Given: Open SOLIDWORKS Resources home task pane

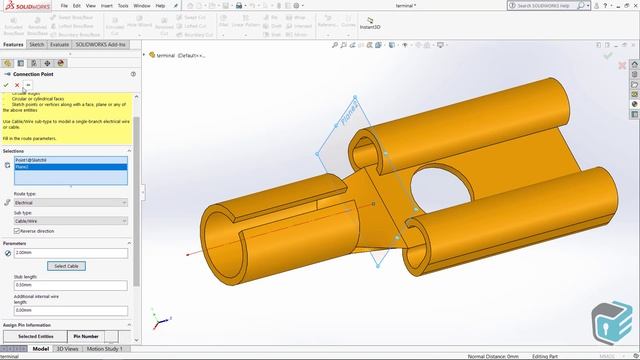Looking at the screenshot, I should click(x=634, y=64).
